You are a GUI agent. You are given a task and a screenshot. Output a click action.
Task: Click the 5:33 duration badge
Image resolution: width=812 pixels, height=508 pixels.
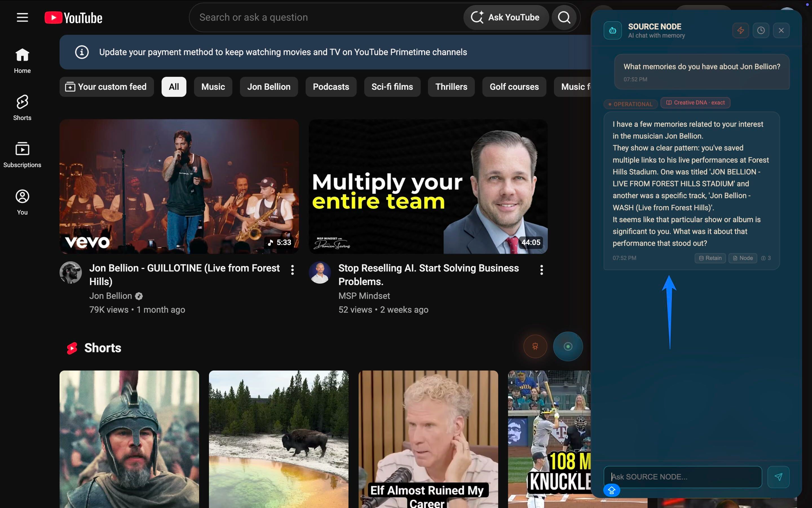click(280, 243)
